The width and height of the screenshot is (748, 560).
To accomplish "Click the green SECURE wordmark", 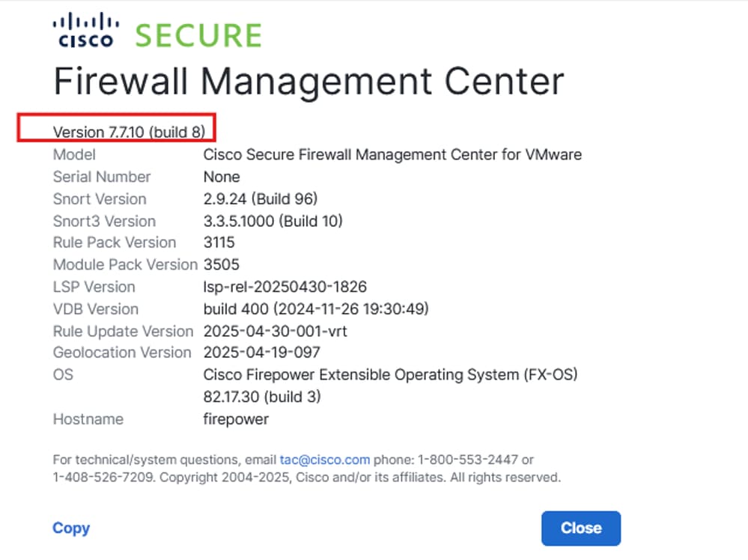I will click(198, 35).
